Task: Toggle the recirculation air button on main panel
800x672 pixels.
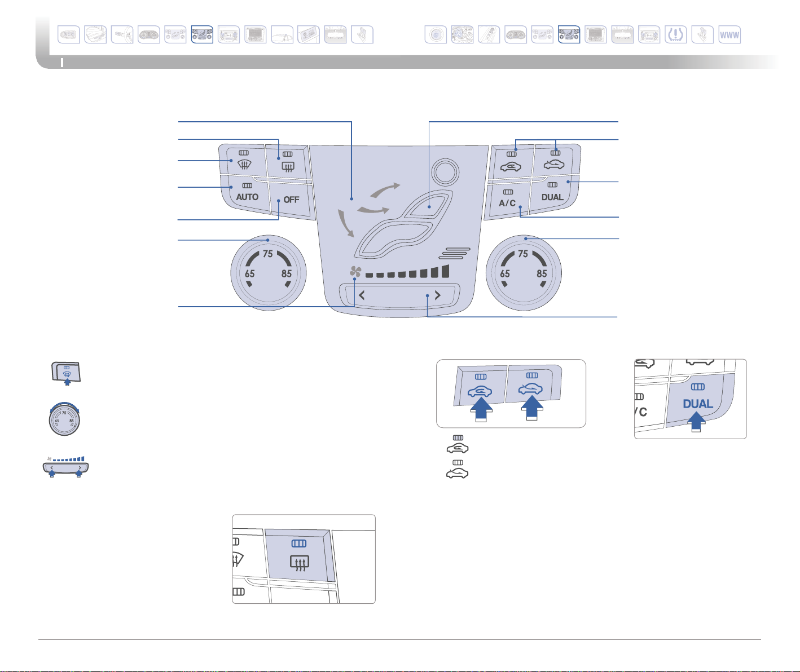Action: click(511, 162)
